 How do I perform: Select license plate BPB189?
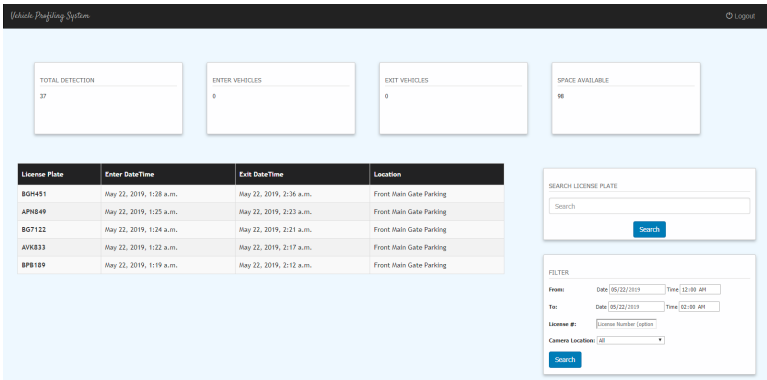[34, 265]
